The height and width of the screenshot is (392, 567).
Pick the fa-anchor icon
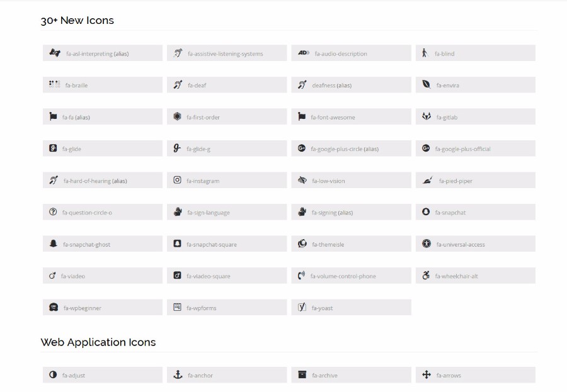[x=178, y=374]
